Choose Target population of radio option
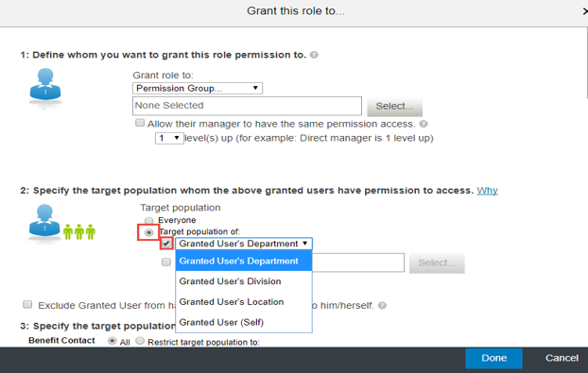The width and height of the screenshot is (588, 373). tap(148, 232)
